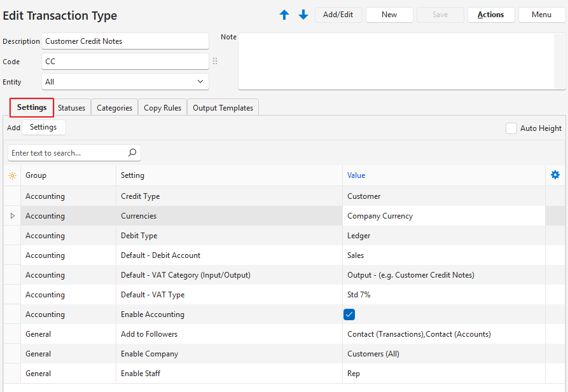Click the sun icon in grid header
The image size is (568, 392).
12,175
